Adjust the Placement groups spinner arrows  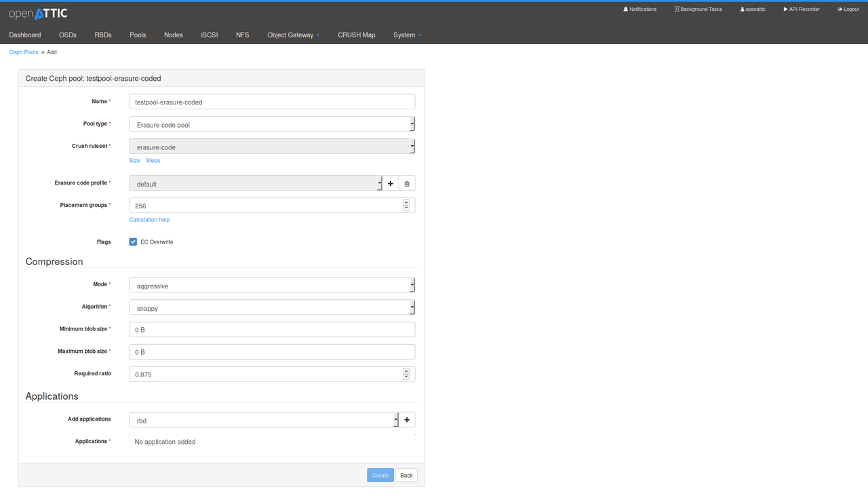click(x=406, y=205)
